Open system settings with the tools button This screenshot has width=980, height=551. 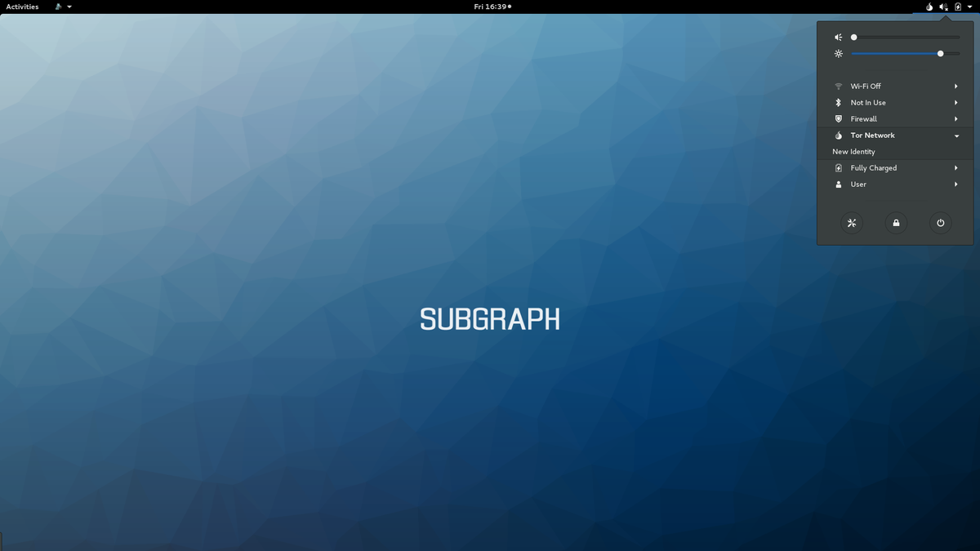(x=852, y=223)
